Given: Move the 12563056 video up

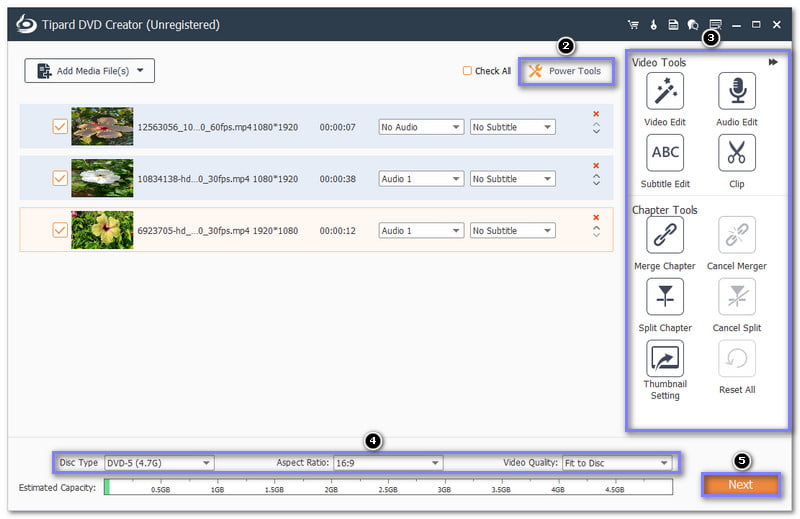Looking at the screenshot, I should click(596, 124).
